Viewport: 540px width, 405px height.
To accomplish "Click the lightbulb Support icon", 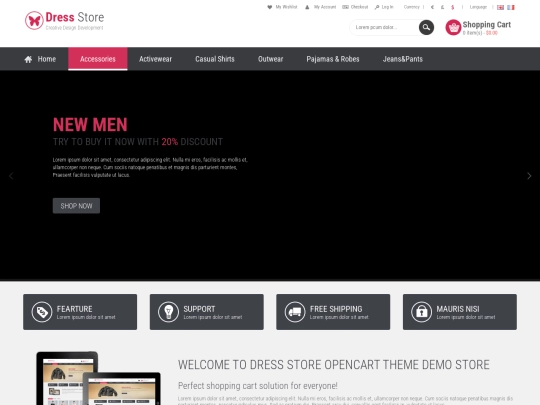I will [168, 312].
